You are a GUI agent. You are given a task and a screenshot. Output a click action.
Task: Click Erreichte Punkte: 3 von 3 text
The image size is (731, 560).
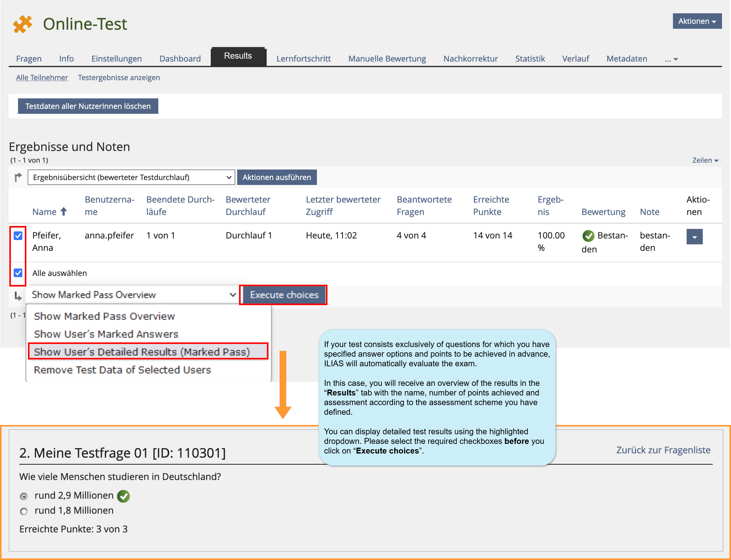click(x=73, y=529)
